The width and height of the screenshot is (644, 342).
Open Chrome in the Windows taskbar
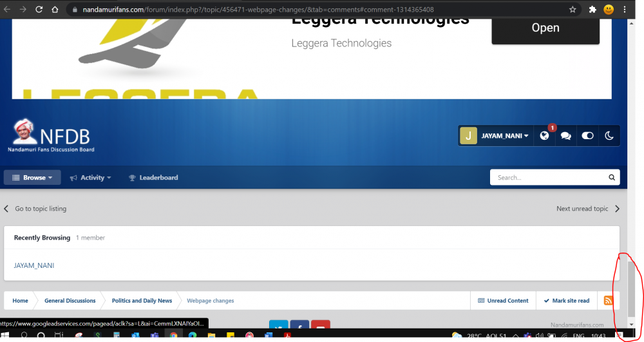click(174, 336)
